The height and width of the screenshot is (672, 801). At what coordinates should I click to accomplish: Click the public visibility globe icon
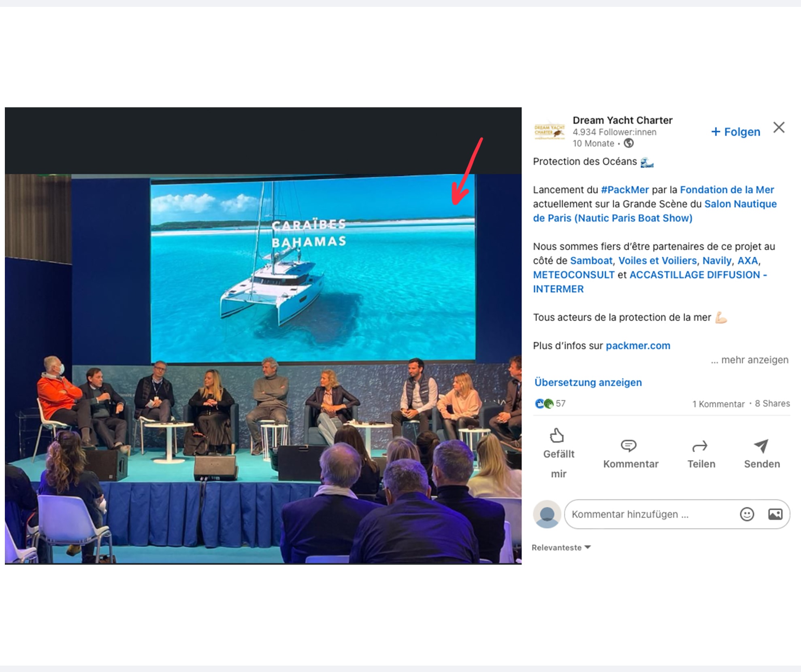tap(628, 143)
